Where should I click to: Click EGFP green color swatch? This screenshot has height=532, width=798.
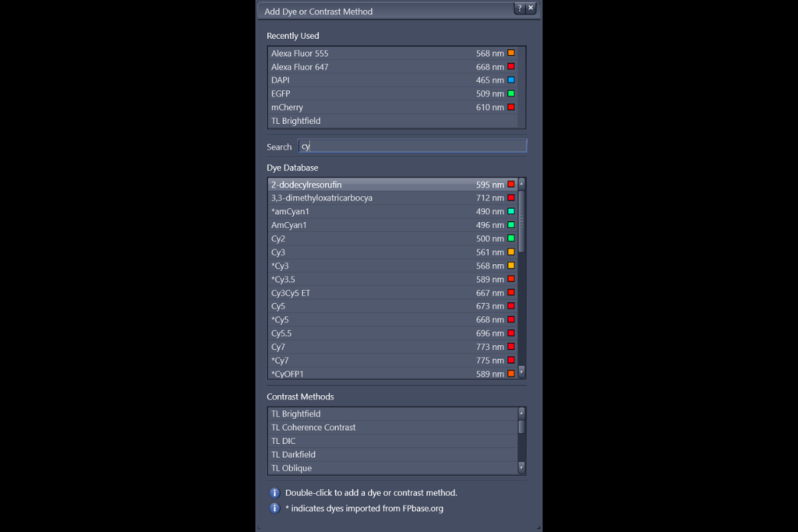point(511,93)
